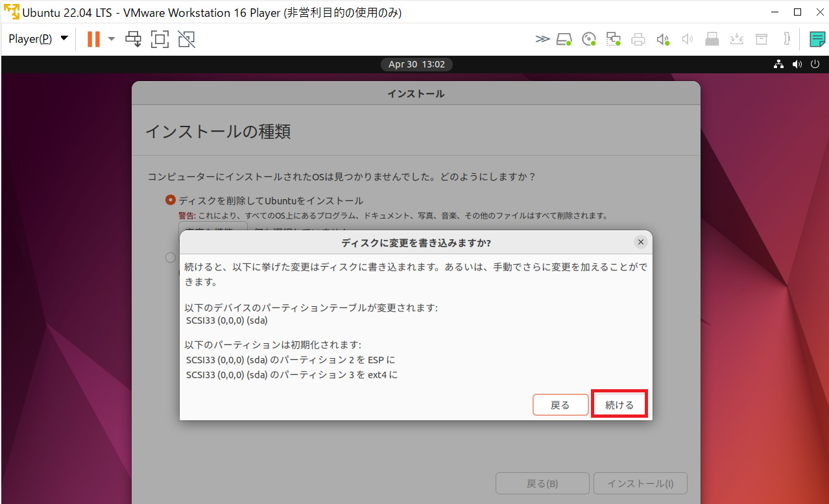Click the 'インストールの種類' heading
This screenshot has height=504, width=829.
pos(217,132)
